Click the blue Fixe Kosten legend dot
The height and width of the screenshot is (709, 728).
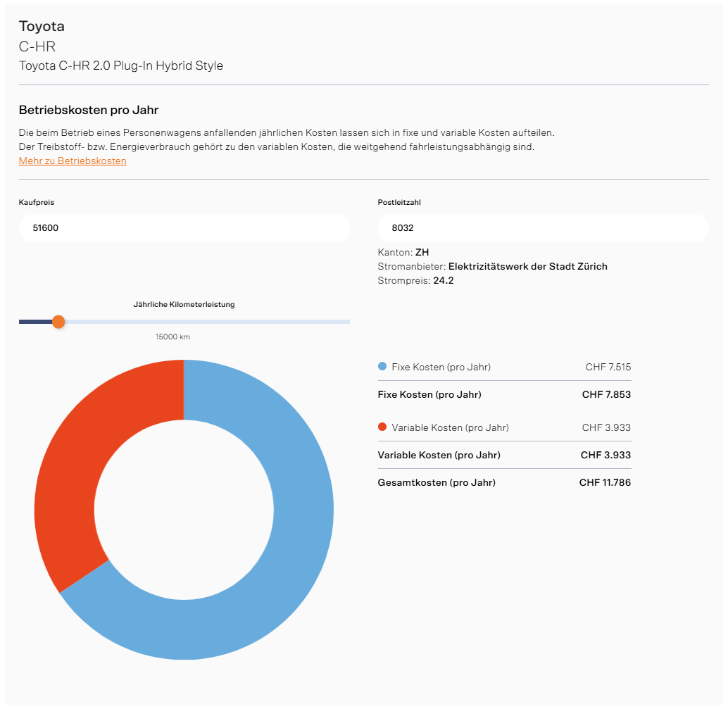pos(382,366)
